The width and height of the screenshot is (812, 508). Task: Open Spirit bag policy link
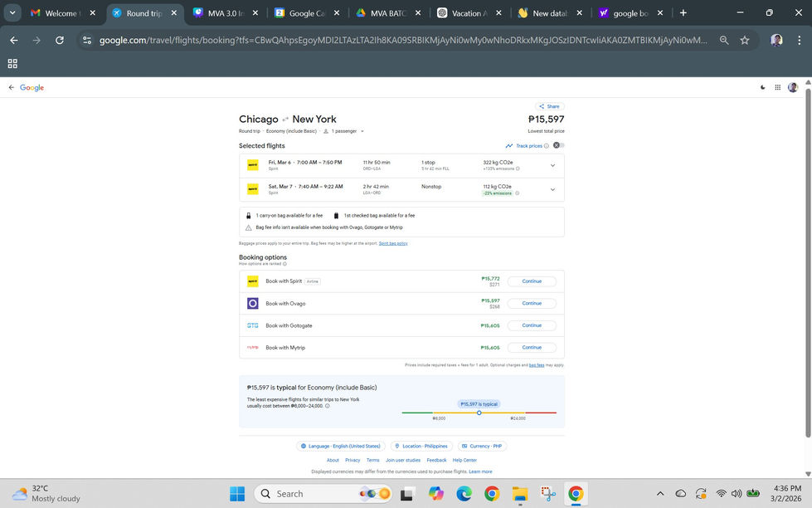393,243
